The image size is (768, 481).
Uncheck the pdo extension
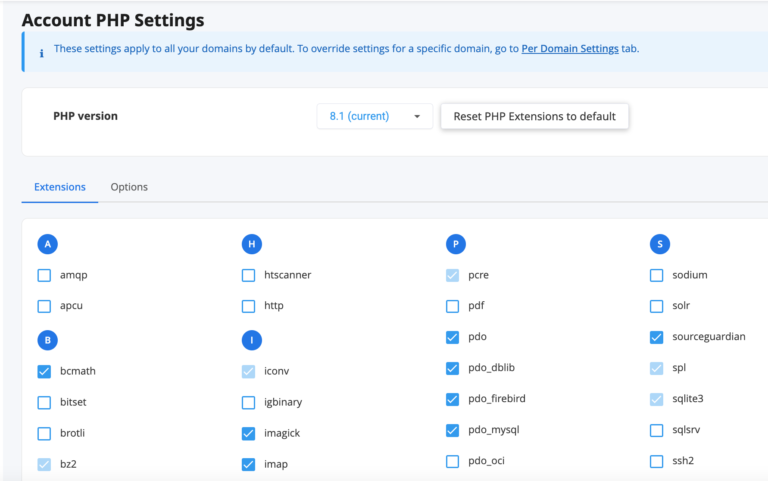point(453,337)
